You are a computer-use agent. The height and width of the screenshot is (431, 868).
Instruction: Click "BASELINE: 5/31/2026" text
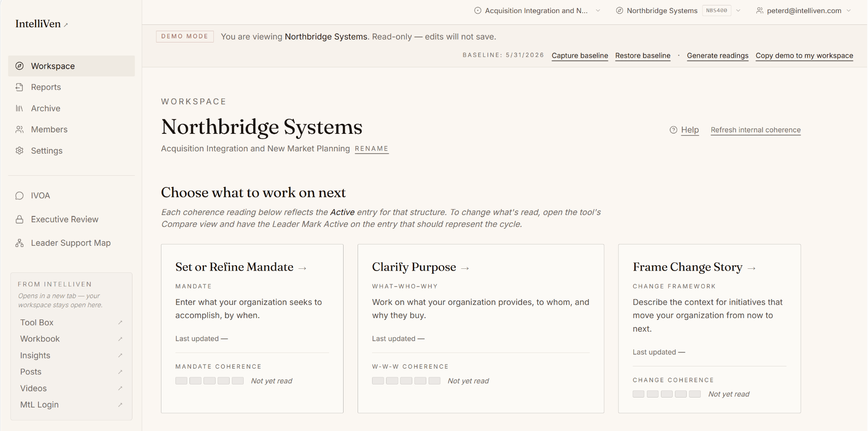(503, 55)
